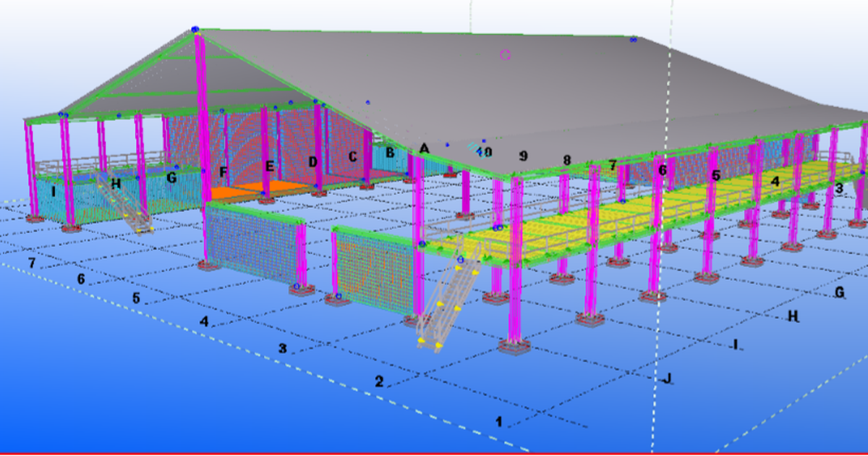The width and height of the screenshot is (868, 456).
Task: Click the red footing pad at front center
Action: coord(514,347)
